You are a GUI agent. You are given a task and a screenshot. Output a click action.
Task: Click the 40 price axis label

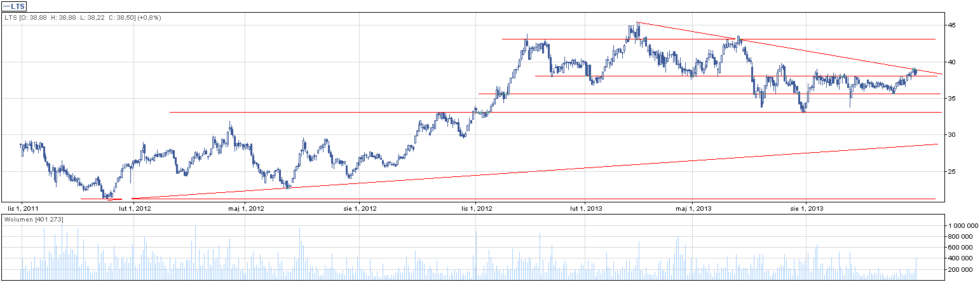[x=953, y=62]
